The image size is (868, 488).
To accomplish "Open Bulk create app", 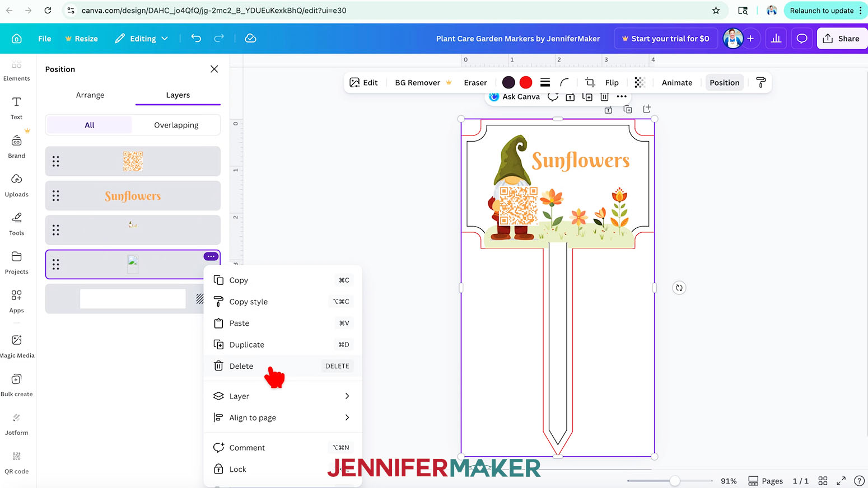I will (x=17, y=385).
